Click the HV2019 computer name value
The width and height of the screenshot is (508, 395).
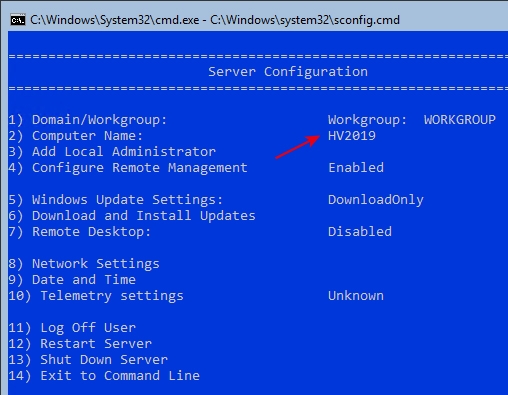(x=352, y=136)
